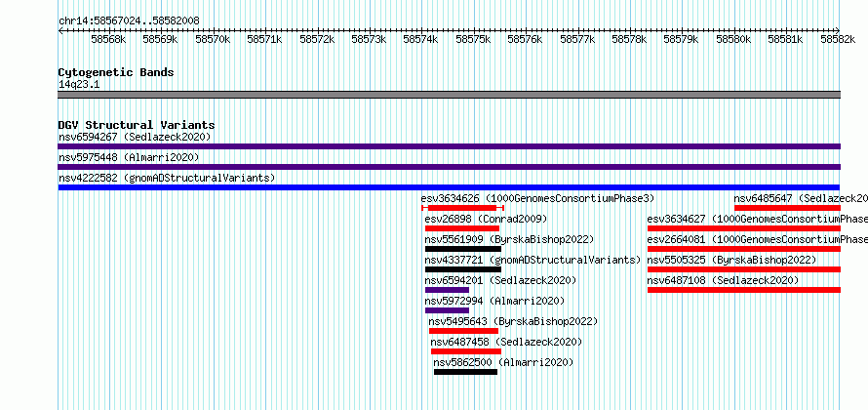Click the red bar under nsv6485647

coord(787,208)
